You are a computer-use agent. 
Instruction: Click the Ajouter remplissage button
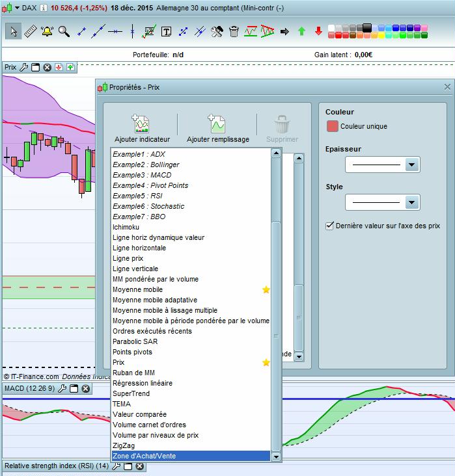click(x=218, y=129)
